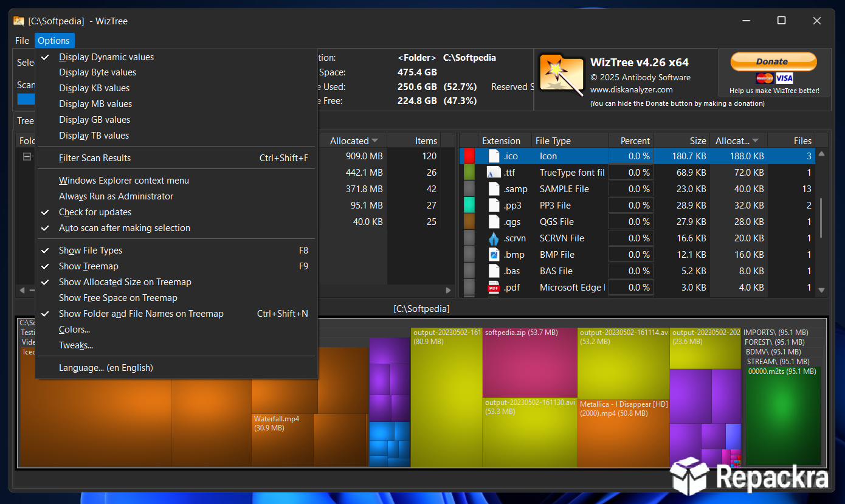This screenshot has height=504, width=845.
Task: Click the MasterCard icon
Action: click(x=765, y=78)
